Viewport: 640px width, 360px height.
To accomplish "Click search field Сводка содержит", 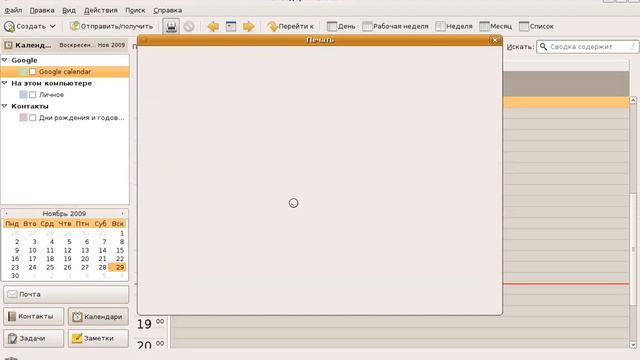I will point(587,47).
